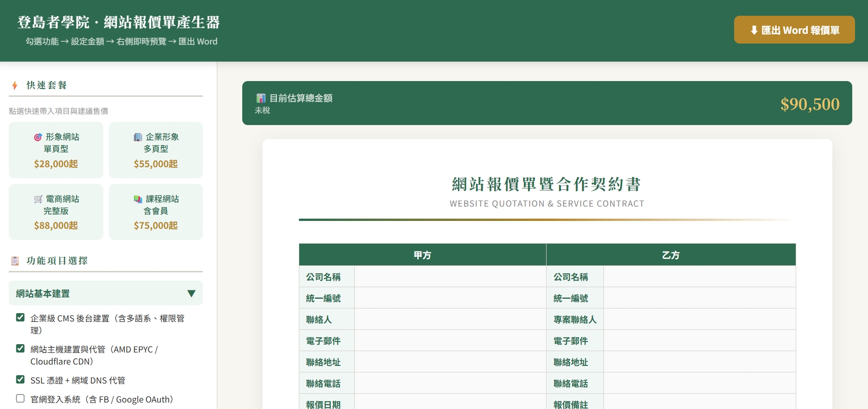The height and width of the screenshot is (409, 868).
Task: Click the building icon on 企業形象 card
Action: tap(138, 137)
